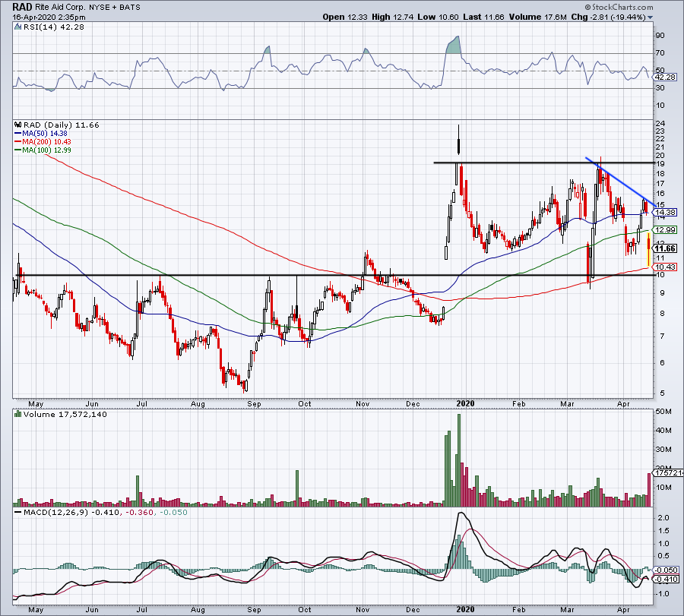Click the RAD ticker symbol in header

point(22,7)
